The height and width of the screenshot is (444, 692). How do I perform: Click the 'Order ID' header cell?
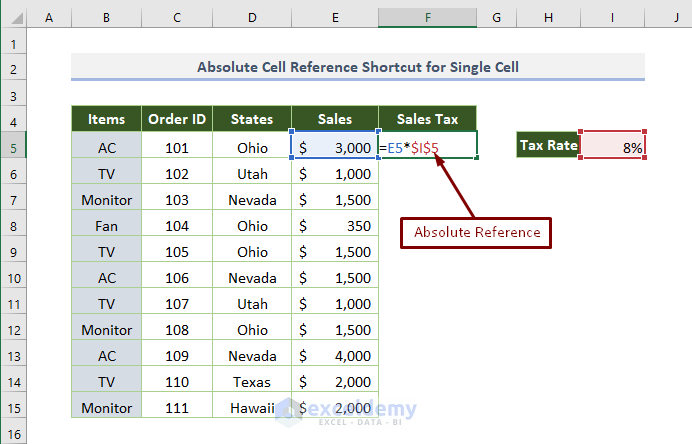177,119
